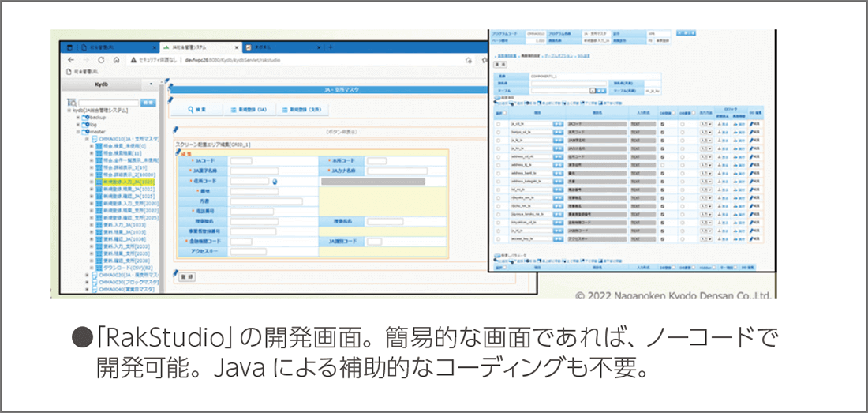This screenshot has width=868, height=413.
Task: Open the テーブル combo box arrow
Action: point(593,90)
